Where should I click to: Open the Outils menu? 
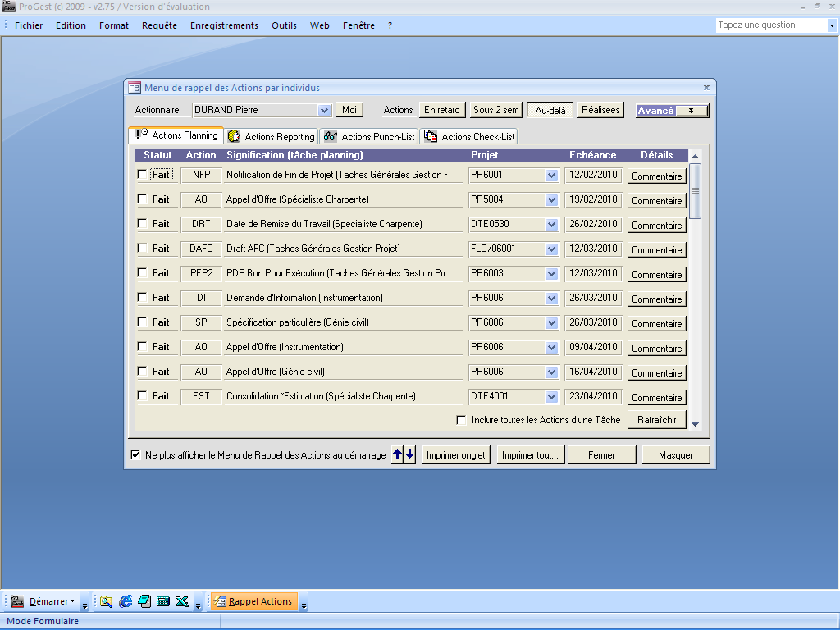tap(284, 25)
